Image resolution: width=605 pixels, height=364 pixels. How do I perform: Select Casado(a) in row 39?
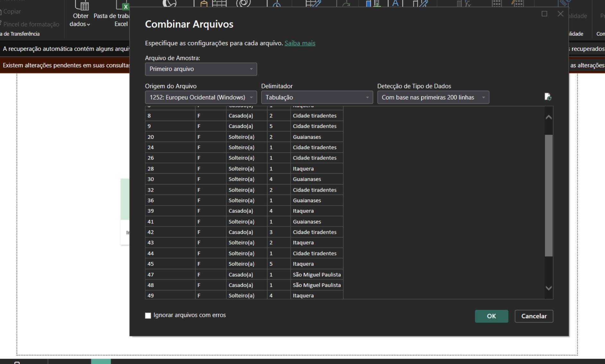click(247, 211)
